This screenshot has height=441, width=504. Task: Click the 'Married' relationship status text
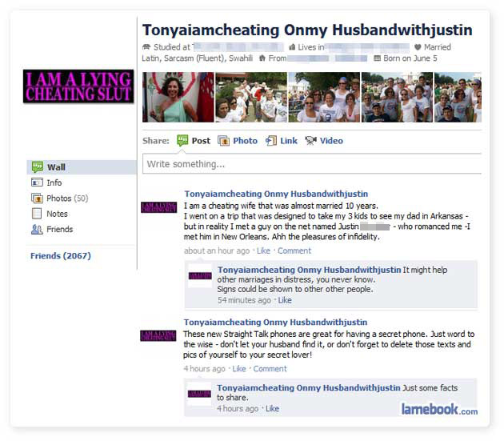click(x=437, y=47)
